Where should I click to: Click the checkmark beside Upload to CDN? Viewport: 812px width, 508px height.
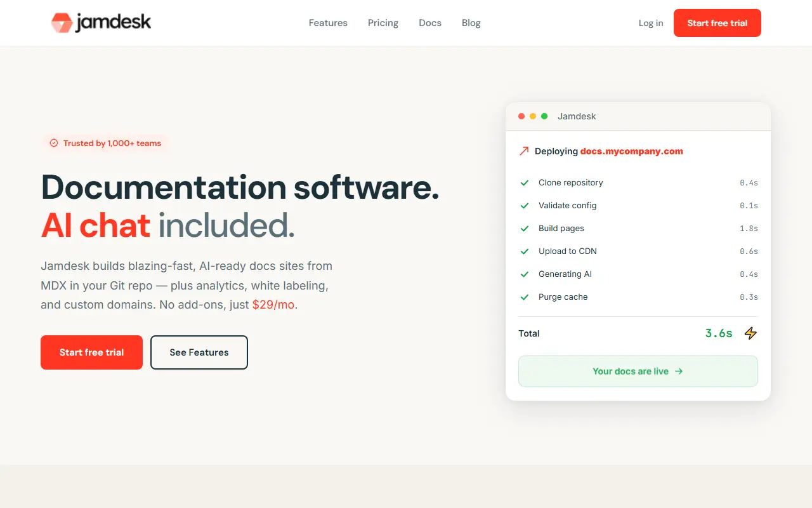point(525,251)
